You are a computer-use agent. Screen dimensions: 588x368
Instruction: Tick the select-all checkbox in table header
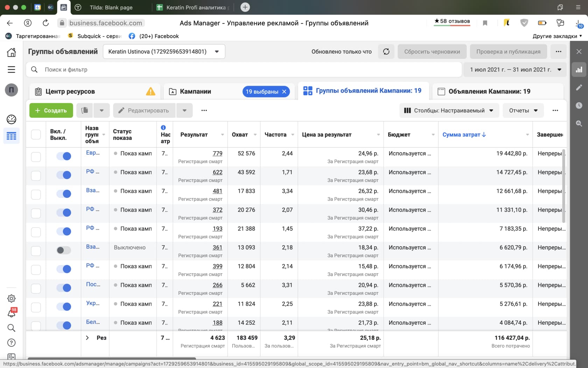pyautogui.click(x=36, y=135)
